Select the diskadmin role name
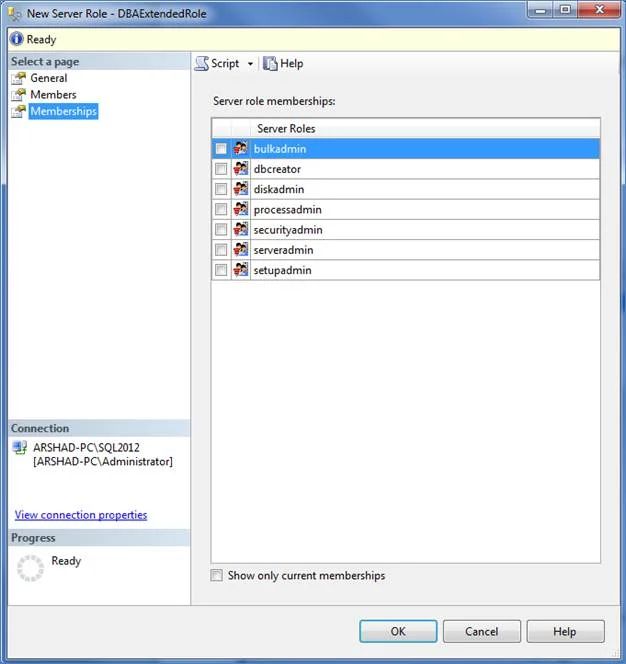Screen dimensions: 626x664 click(279, 189)
